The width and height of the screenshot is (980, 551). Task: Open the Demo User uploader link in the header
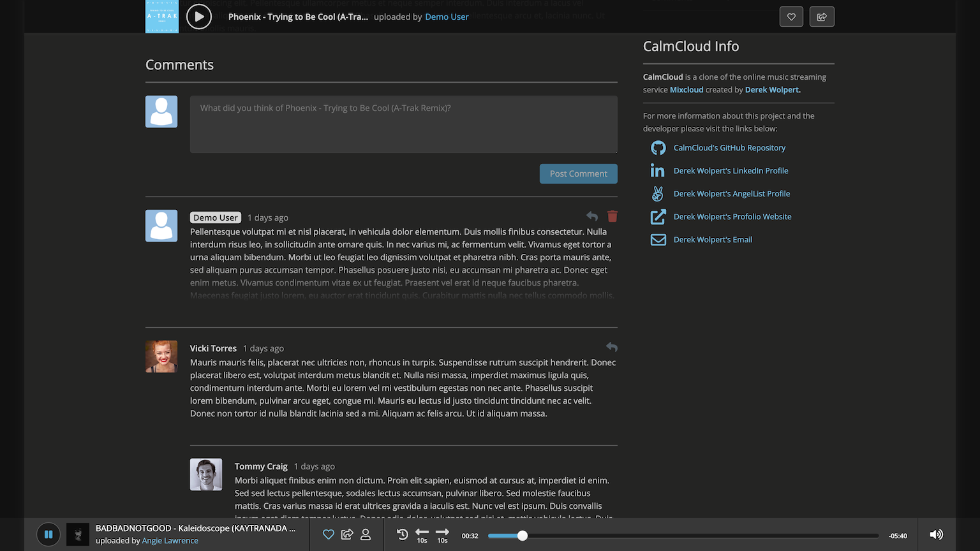pos(447,17)
